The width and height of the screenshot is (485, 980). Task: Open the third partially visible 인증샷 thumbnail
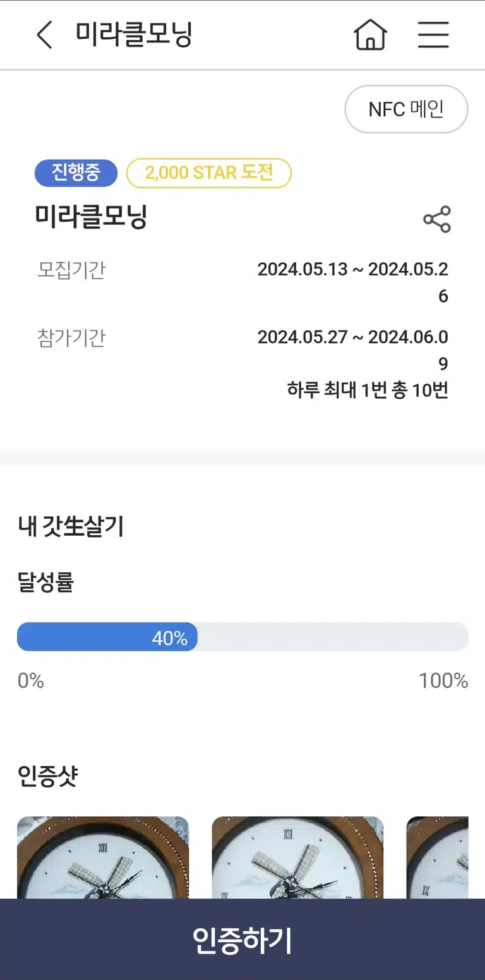[x=437, y=857]
